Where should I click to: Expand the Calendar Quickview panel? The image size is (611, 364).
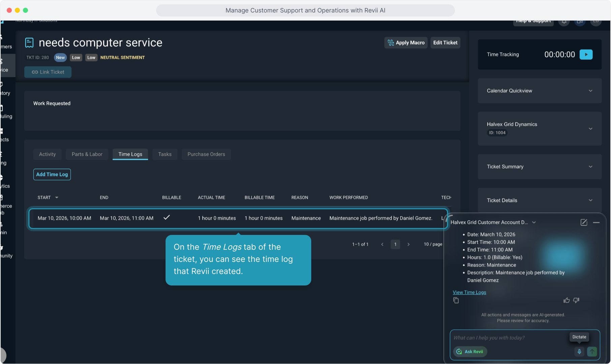(540, 91)
